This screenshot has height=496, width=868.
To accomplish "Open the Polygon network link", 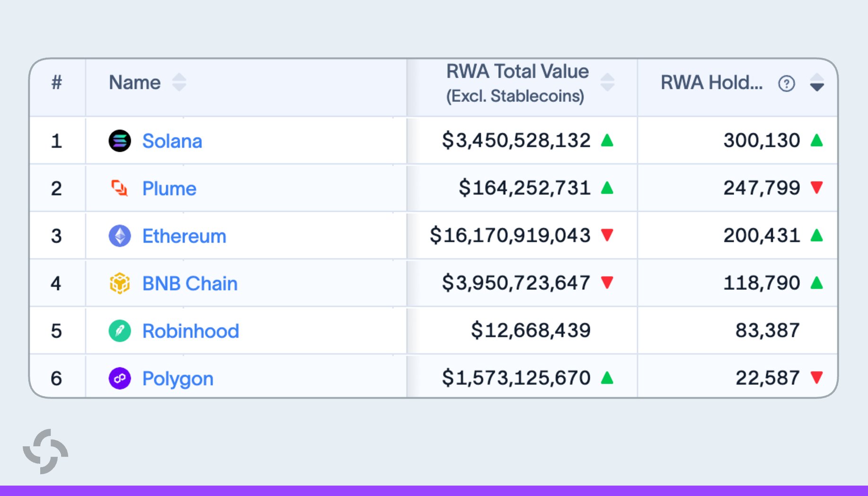I will click(178, 379).
